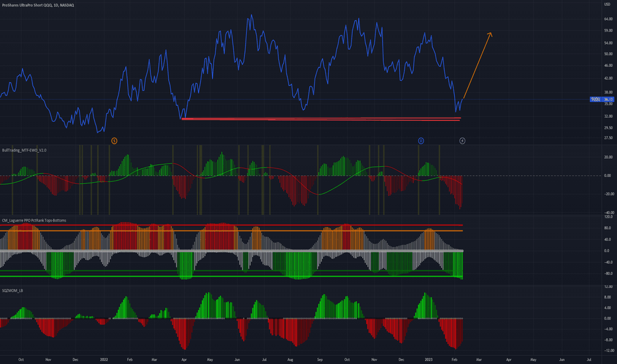Image resolution: width=617 pixels, height=364 pixels.
Task: Select the SQZMOM_LB indicator label
Action: pyautogui.click(x=12, y=291)
